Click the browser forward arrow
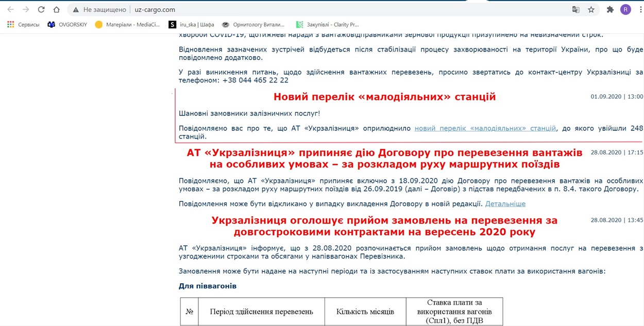644x326 pixels. [x=26, y=9]
